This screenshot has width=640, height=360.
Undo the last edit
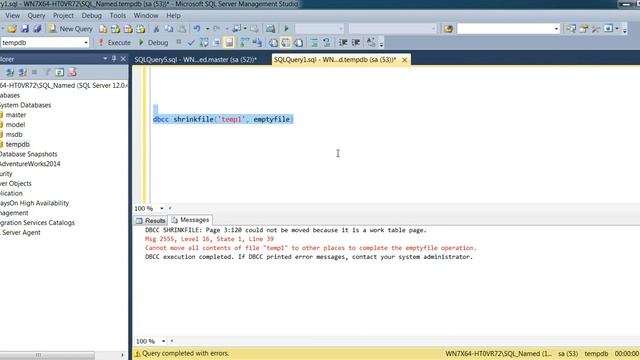197,29
